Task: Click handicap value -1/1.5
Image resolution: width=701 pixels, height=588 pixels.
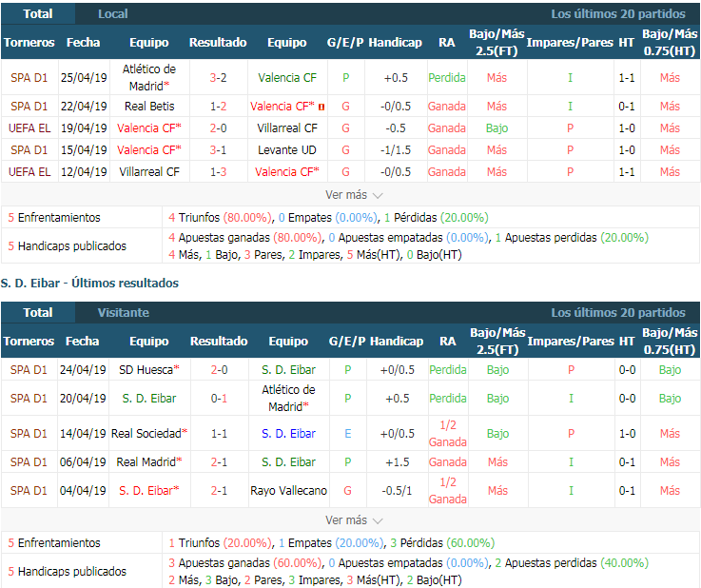Action: pos(396,150)
